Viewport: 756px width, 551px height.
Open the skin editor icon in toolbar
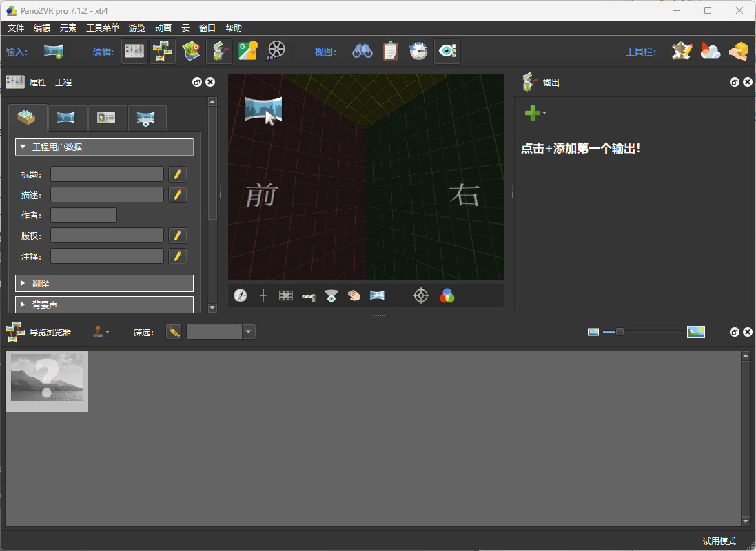(x=682, y=51)
